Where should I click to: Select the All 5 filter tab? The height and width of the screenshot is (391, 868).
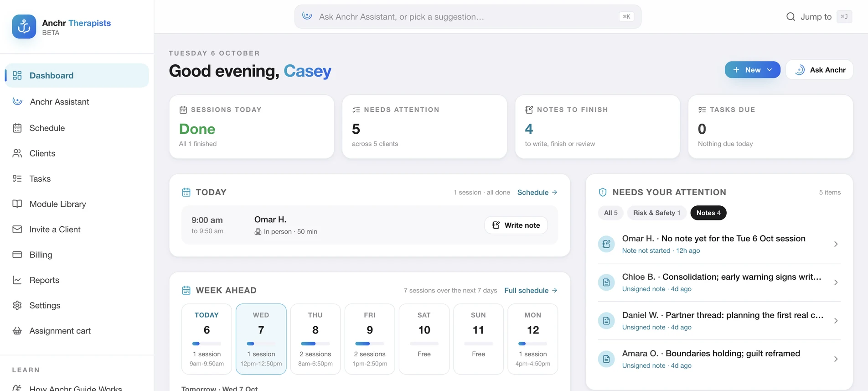(x=611, y=213)
